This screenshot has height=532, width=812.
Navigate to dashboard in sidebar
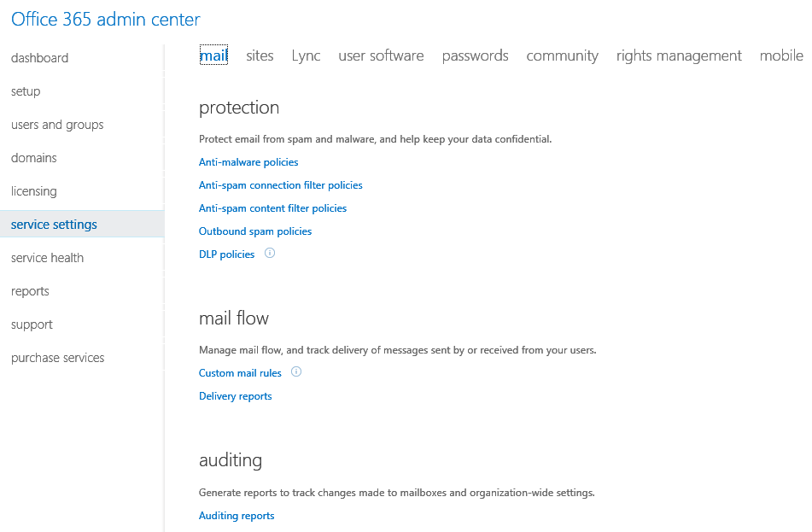(x=39, y=58)
